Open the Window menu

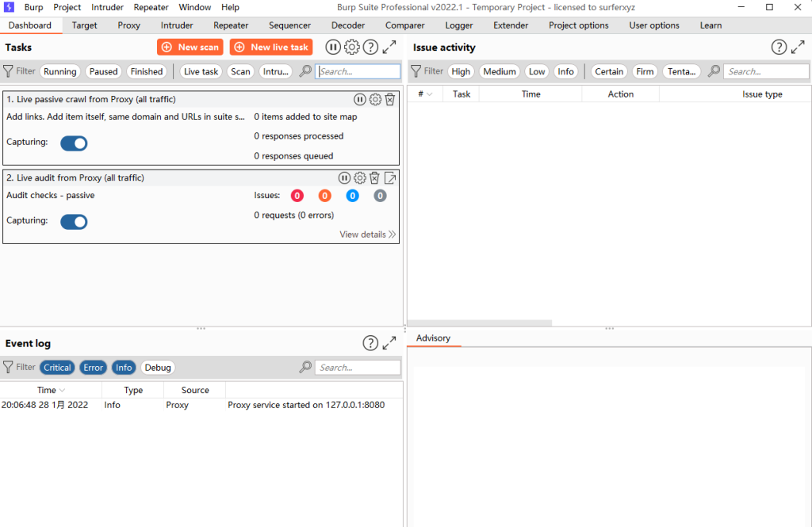pyautogui.click(x=195, y=7)
